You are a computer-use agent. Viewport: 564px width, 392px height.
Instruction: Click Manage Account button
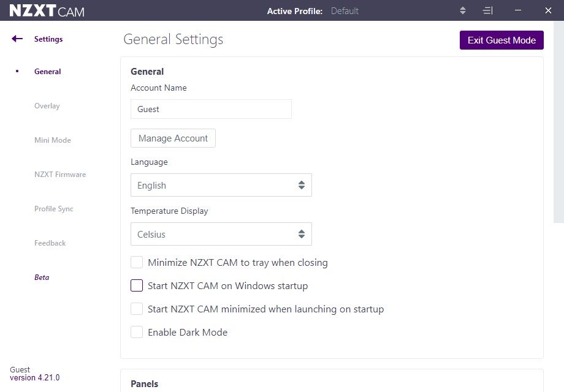(173, 138)
